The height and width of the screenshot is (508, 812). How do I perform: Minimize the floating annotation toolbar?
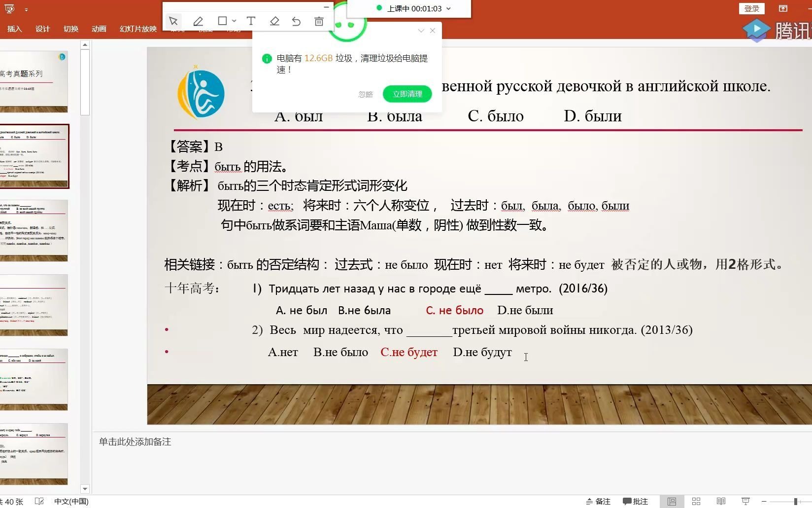pyautogui.click(x=326, y=7)
